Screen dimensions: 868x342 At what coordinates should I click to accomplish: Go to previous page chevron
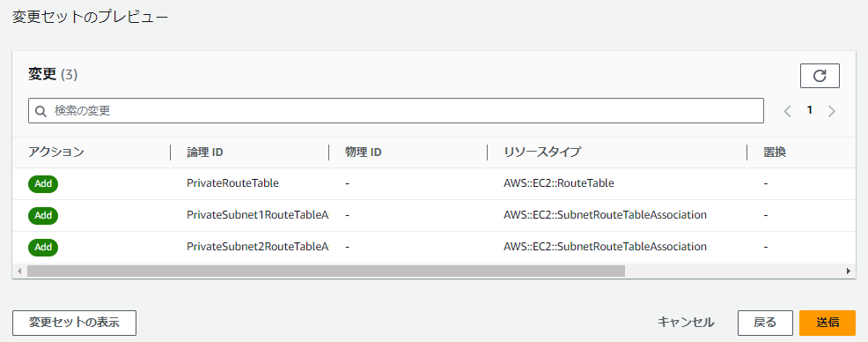[788, 111]
